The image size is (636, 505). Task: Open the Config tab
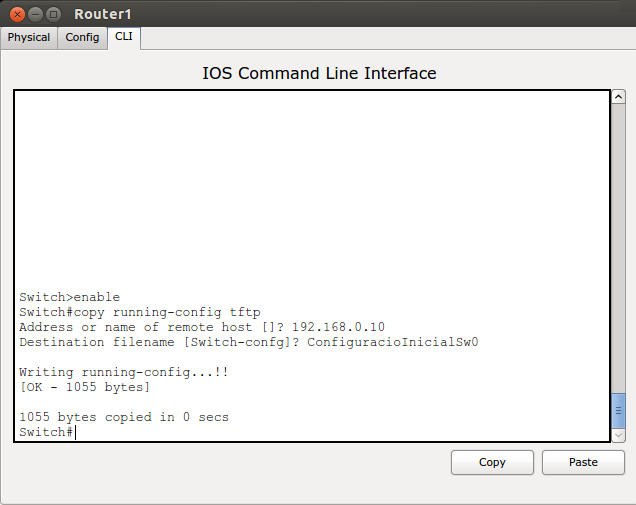[x=82, y=37]
